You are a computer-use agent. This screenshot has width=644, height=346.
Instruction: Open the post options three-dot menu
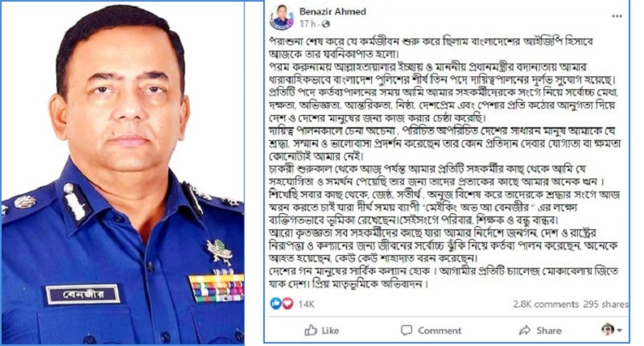pyautogui.click(x=617, y=16)
